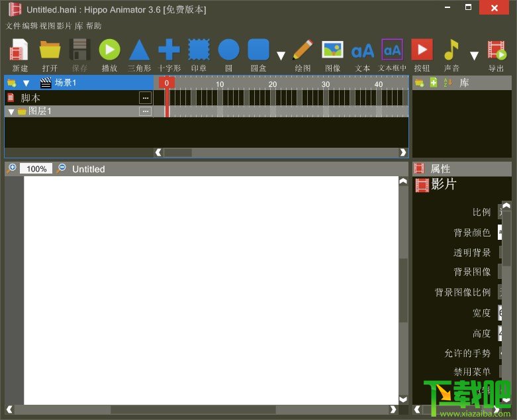The image size is (517, 420).
Task: Add a 按钮 button object
Action: 422,56
